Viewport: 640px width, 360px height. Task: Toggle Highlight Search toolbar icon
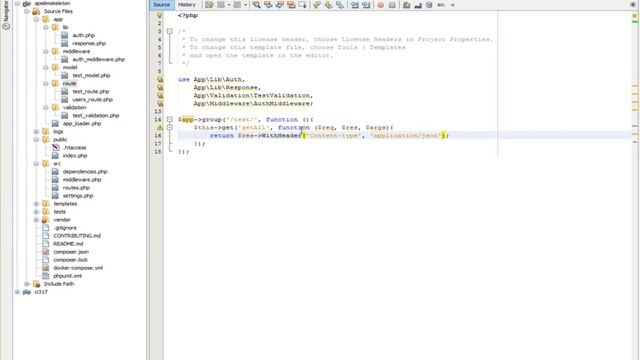click(x=291, y=5)
